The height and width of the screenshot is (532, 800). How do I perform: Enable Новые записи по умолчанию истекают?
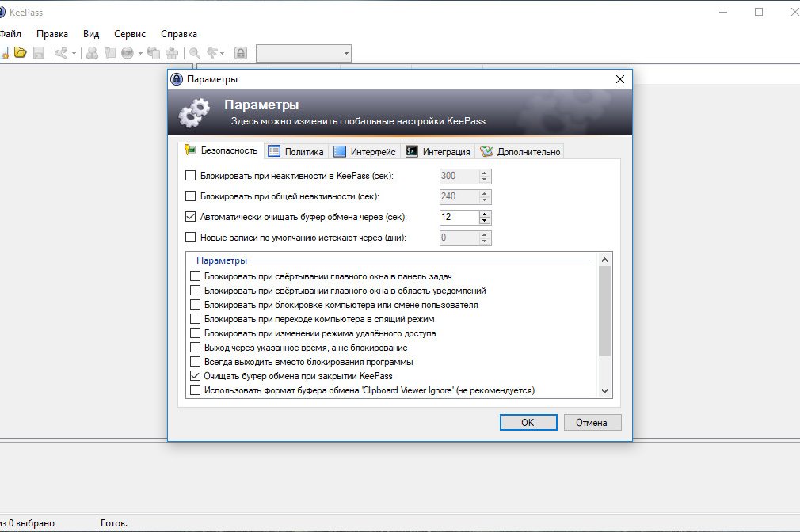click(x=190, y=237)
